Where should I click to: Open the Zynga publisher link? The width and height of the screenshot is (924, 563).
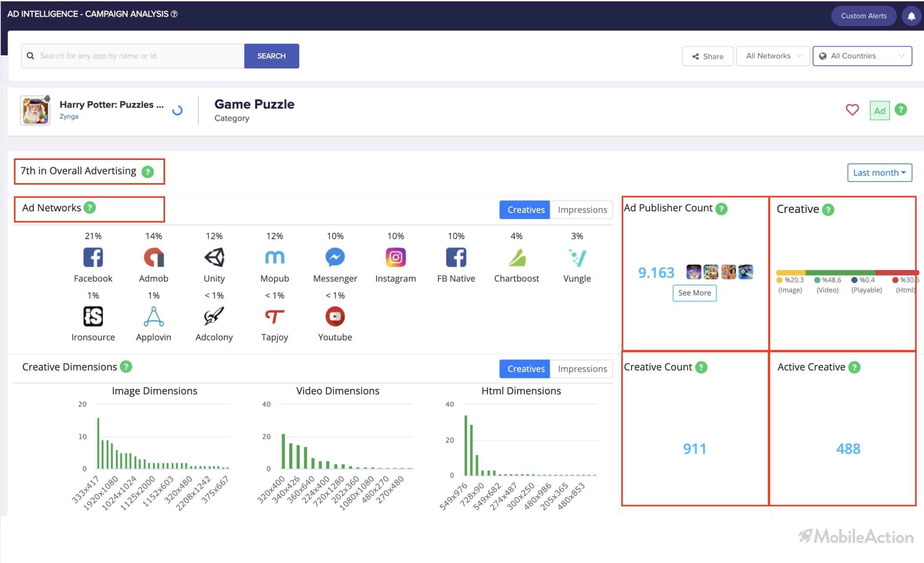coord(69,116)
